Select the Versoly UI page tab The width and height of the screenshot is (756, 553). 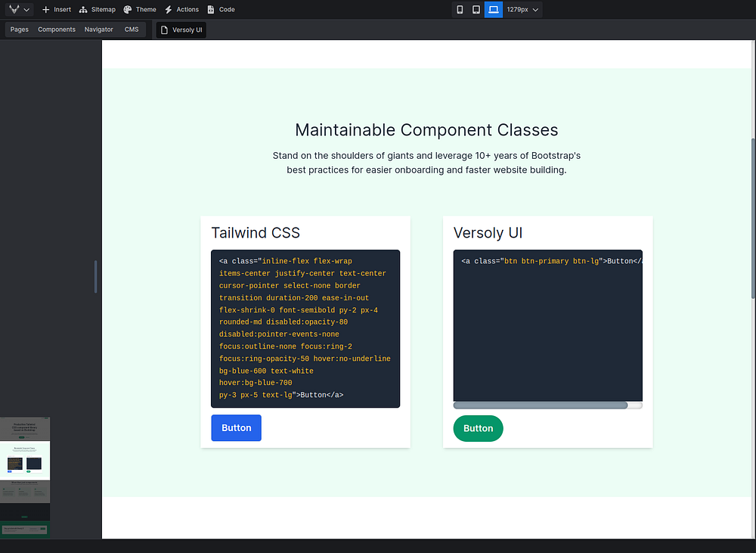[181, 30]
